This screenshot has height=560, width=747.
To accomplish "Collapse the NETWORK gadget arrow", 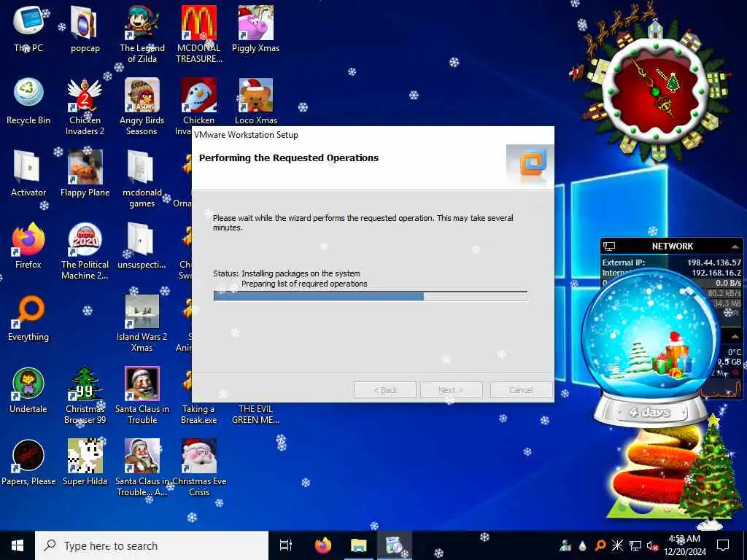I will pos(735,246).
